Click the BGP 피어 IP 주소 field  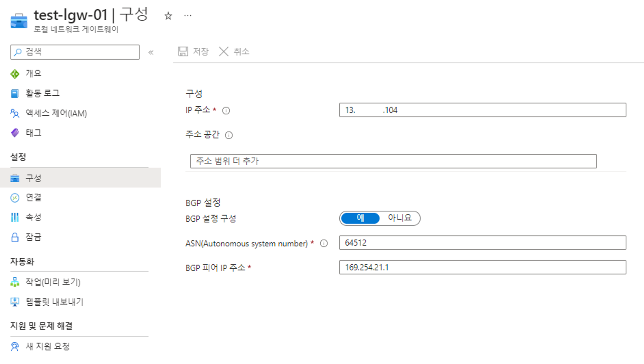[482, 267]
